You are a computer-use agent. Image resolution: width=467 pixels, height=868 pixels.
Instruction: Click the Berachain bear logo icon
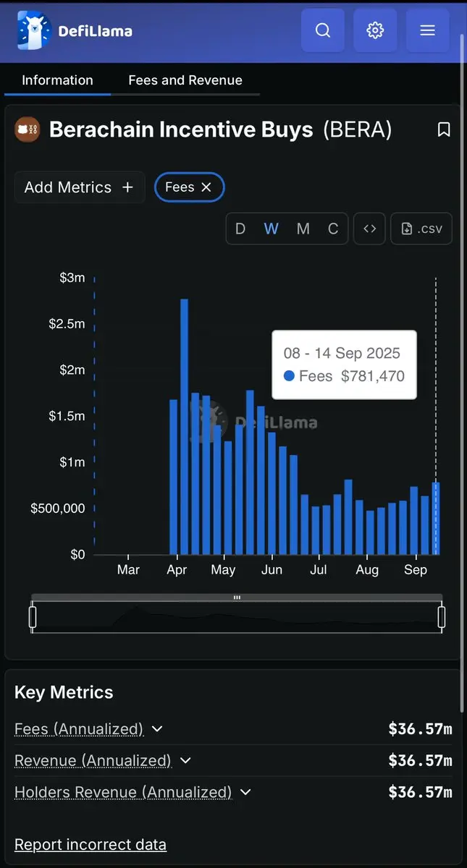[x=28, y=129]
